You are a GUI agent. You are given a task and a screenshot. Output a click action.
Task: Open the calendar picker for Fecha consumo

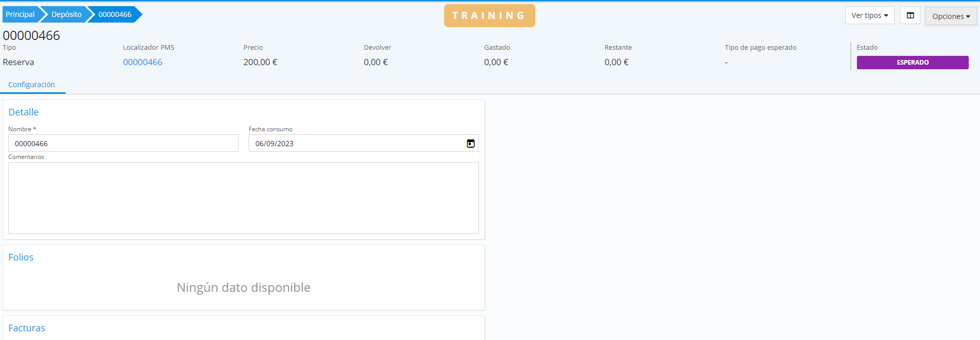tap(470, 144)
